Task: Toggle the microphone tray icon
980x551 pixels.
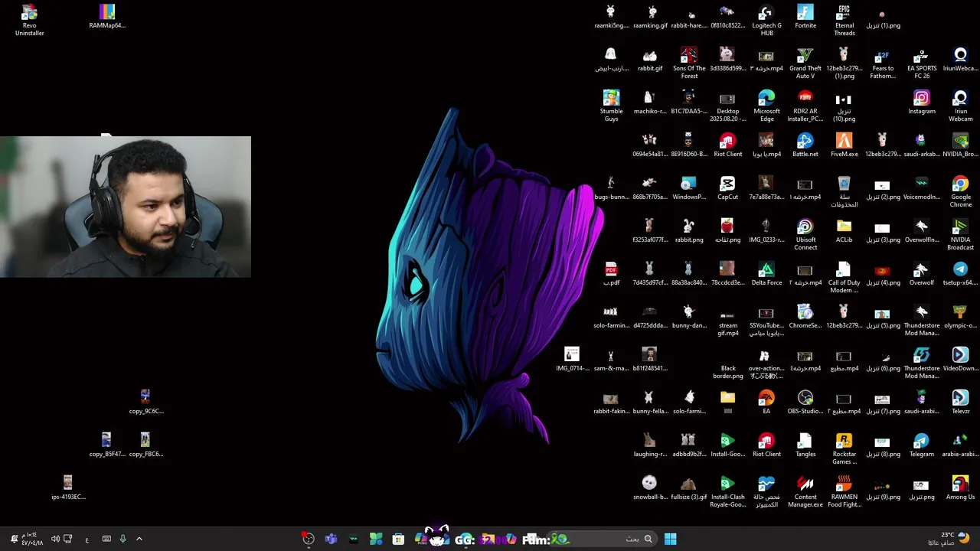Action: click(x=122, y=539)
